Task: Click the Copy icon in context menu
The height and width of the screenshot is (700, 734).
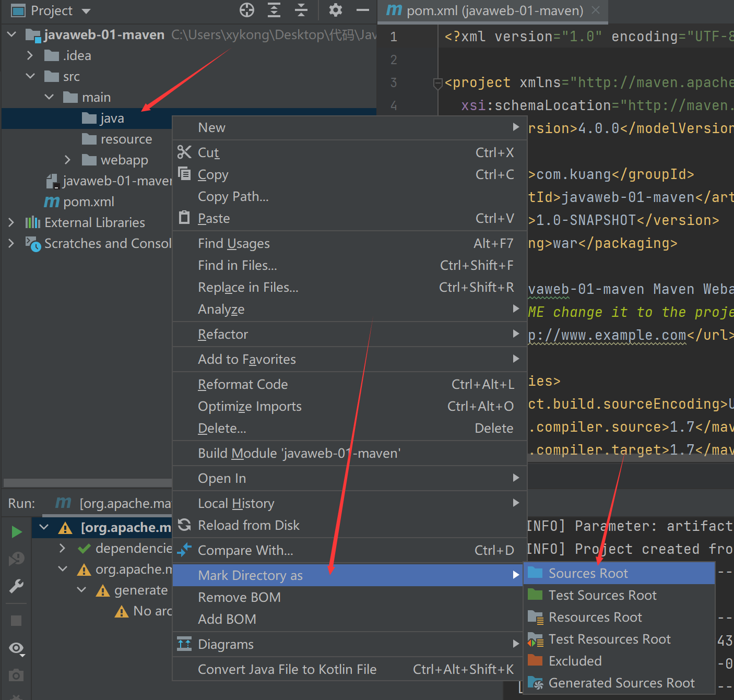Action: click(x=184, y=173)
